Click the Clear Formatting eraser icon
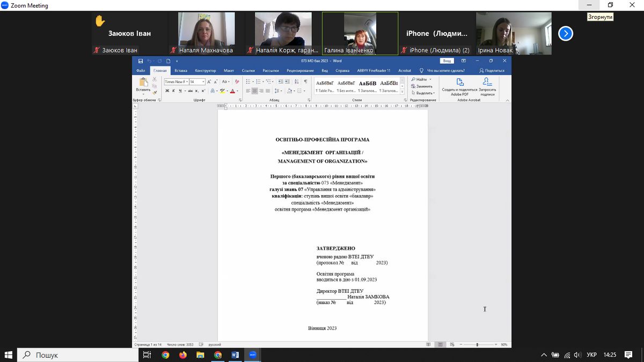Image resolution: width=644 pixels, height=362 pixels. 237,82
